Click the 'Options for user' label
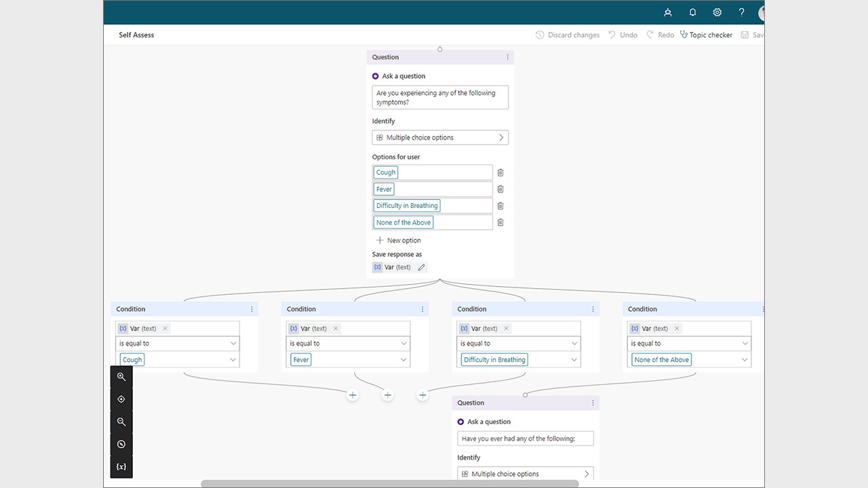Screen dimensions: 868x488 pos(396,157)
